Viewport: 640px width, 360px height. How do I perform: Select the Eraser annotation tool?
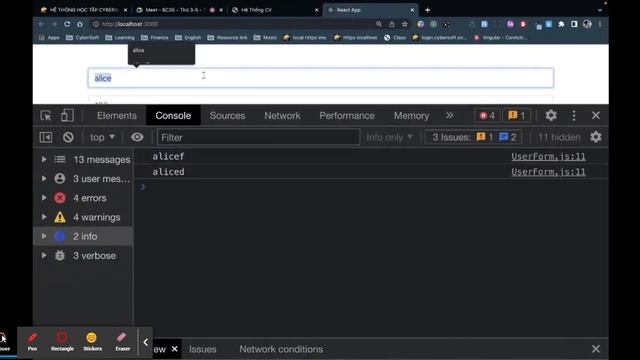click(122, 342)
